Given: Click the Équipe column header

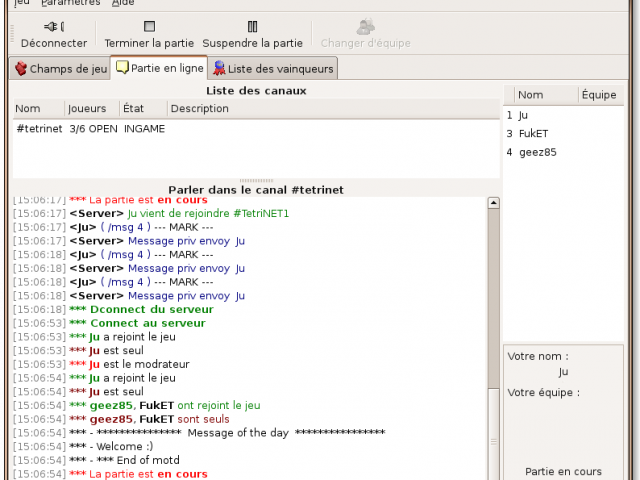Looking at the screenshot, I should [x=600, y=95].
